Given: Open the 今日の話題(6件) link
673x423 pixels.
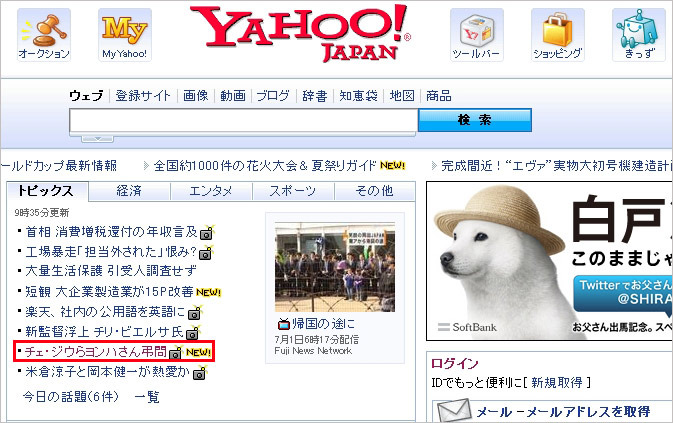Looking at the screenshot, I should [71, 396].
